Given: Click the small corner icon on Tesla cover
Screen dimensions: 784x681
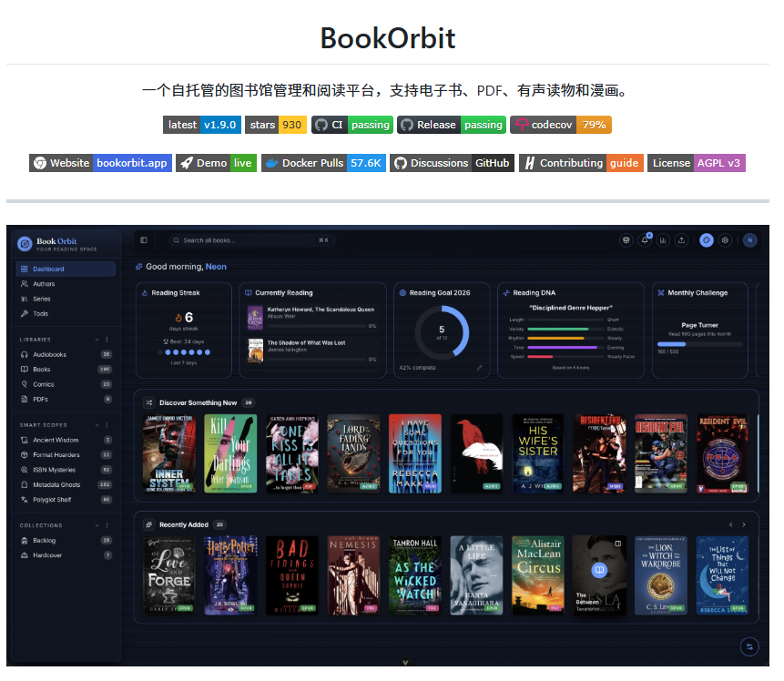Looking at the screenshot, I should [618, 544].
